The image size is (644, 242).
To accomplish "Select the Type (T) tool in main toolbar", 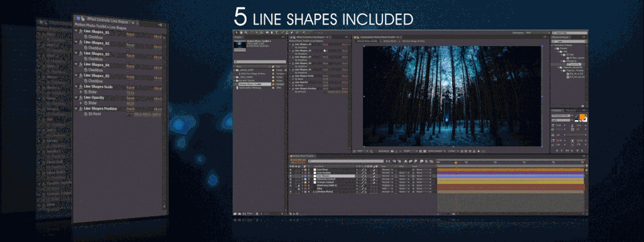I will (x=277, y=33).
